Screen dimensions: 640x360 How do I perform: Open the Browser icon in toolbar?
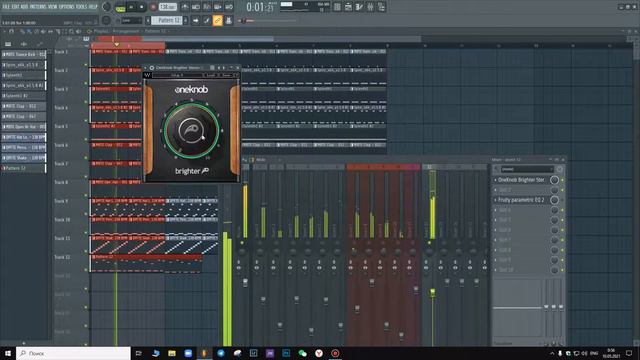(x=381, y=7)
